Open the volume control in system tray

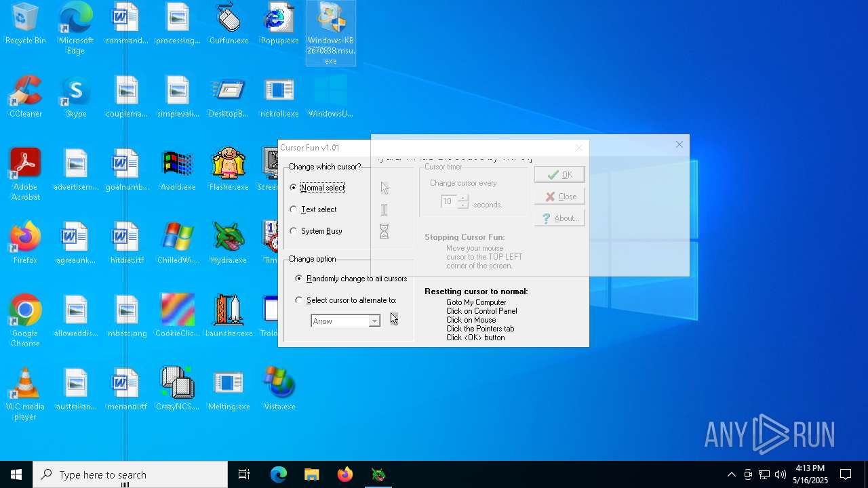781,474
